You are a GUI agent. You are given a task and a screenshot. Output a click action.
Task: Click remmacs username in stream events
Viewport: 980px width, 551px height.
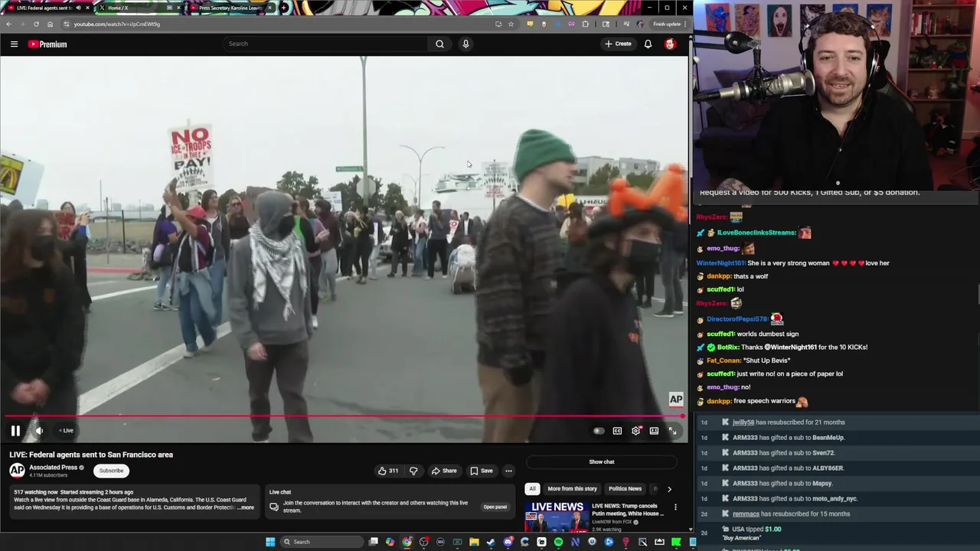click(x=746, y=514)
